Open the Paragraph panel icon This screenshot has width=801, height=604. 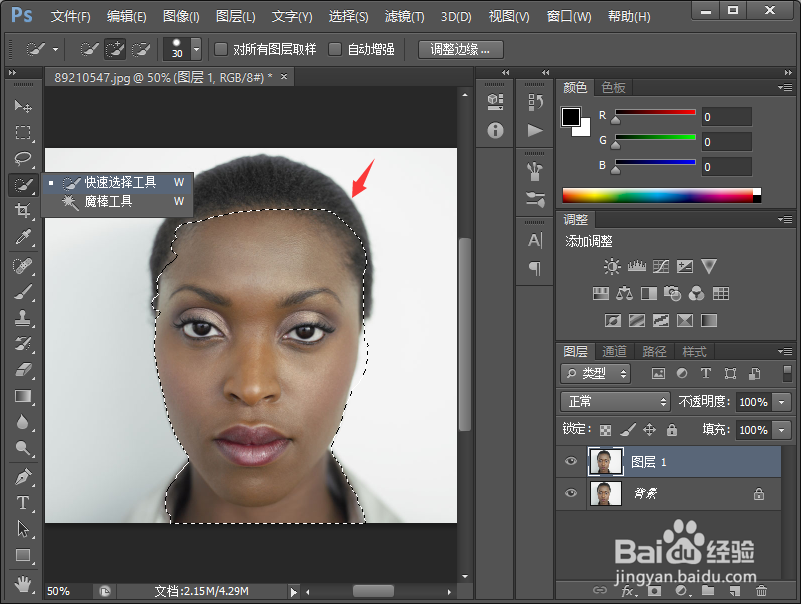click(x=535, y=268)
